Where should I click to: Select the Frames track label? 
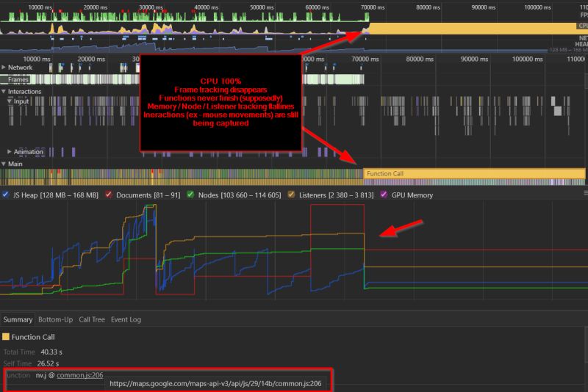point(18,79)
